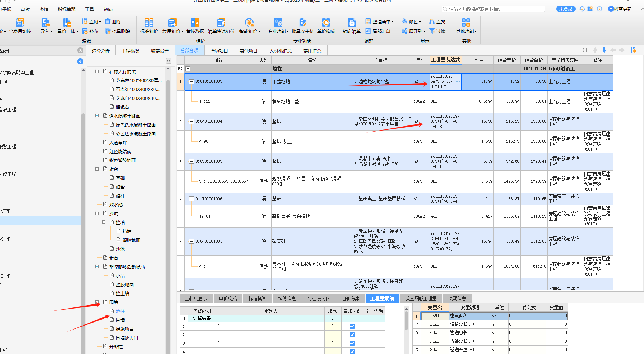This screenshot has height=354, width=644.
Task: Open the 颜色 color tool
Action: [412, 21]
